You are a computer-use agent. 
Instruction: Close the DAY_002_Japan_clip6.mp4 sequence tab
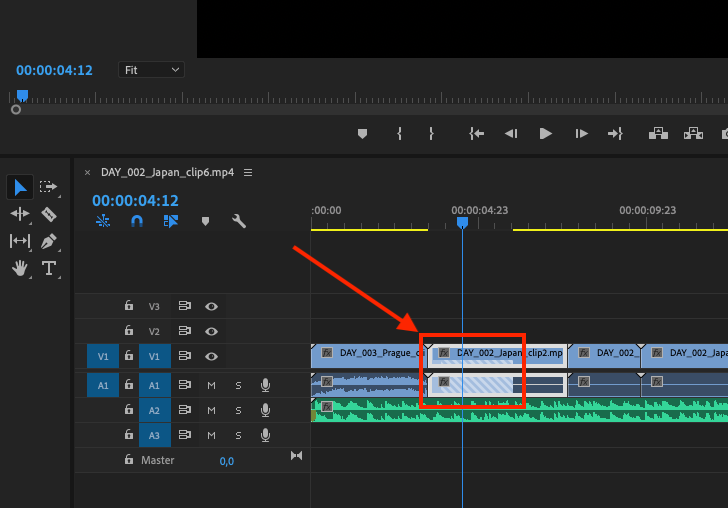click(x=87, y=172)
